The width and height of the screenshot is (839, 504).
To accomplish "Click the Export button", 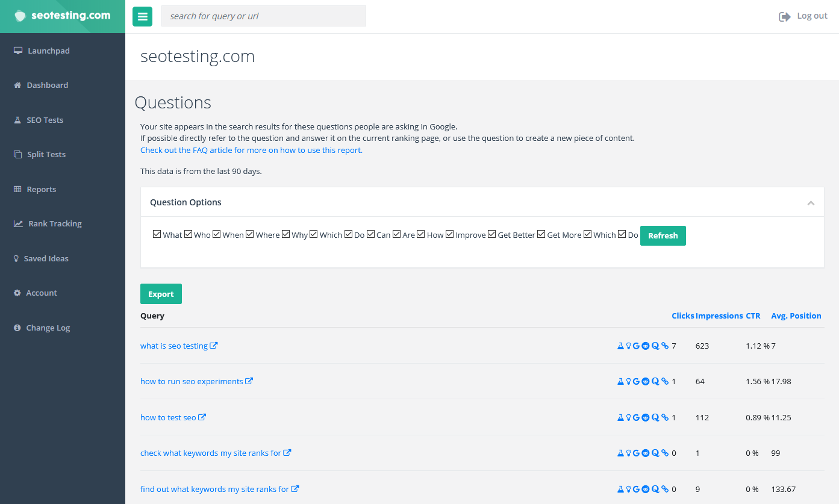I will (x=161, y=294).
